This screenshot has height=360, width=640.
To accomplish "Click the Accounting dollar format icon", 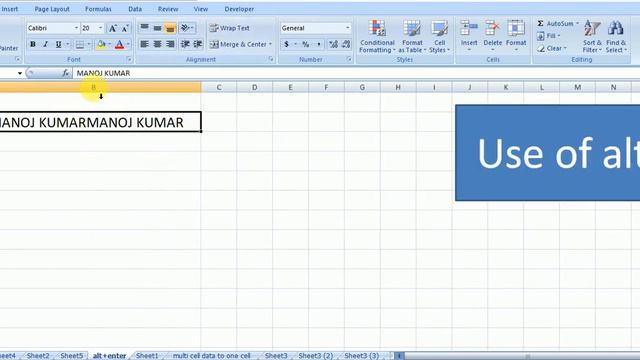I will tap(287, 44).
